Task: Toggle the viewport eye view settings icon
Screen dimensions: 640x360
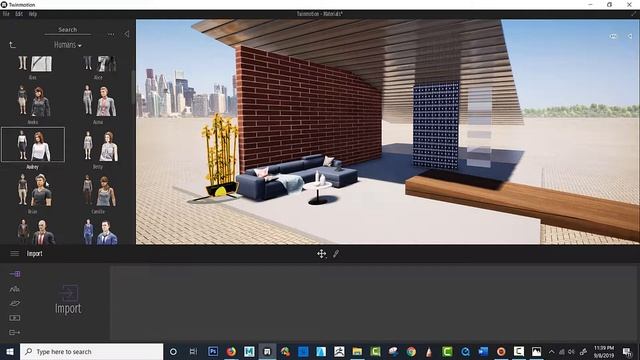Action: point(613,36)
